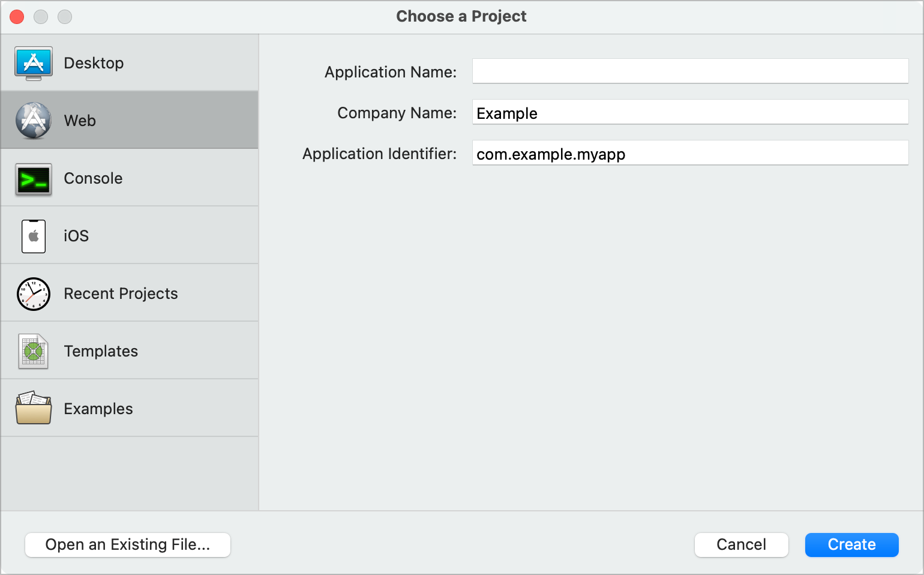Click the Desktop project icon
Image resolution: width=924 pixels, height=575 pixels.
pos(34,63)
